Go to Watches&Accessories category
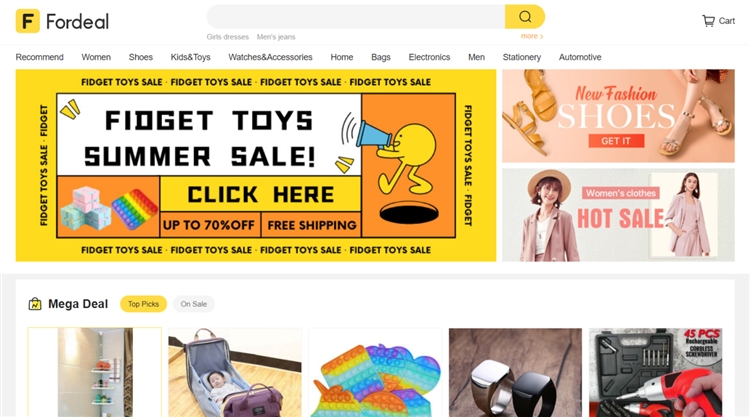 pyautogui.click(x=270, y=57)
